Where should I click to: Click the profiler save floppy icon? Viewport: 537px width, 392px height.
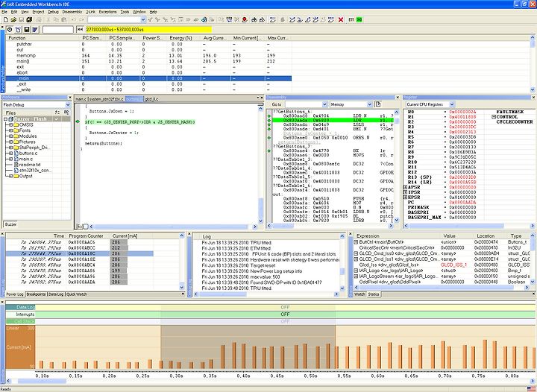(26, 30)
